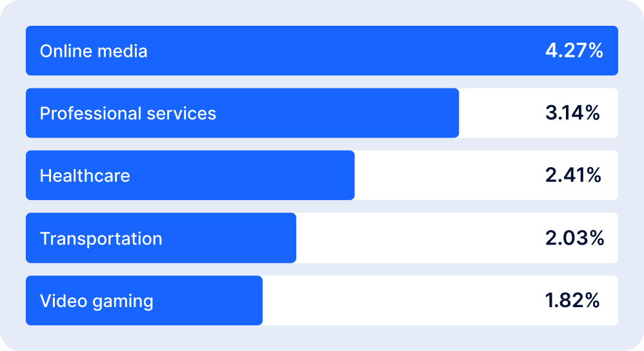This screenshot has width=644, height=351.
Task: Select the 2.03% percentage value
Action: [x=574, y=239]
